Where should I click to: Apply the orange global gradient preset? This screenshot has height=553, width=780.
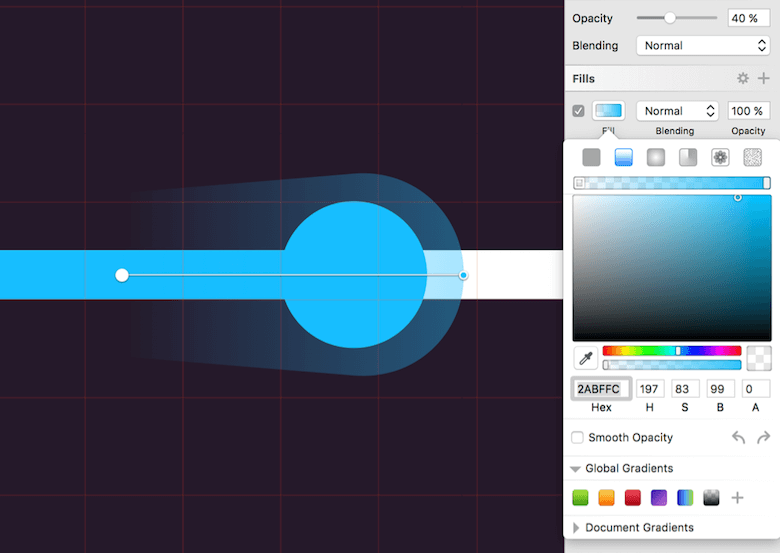[x=606, y=498]
